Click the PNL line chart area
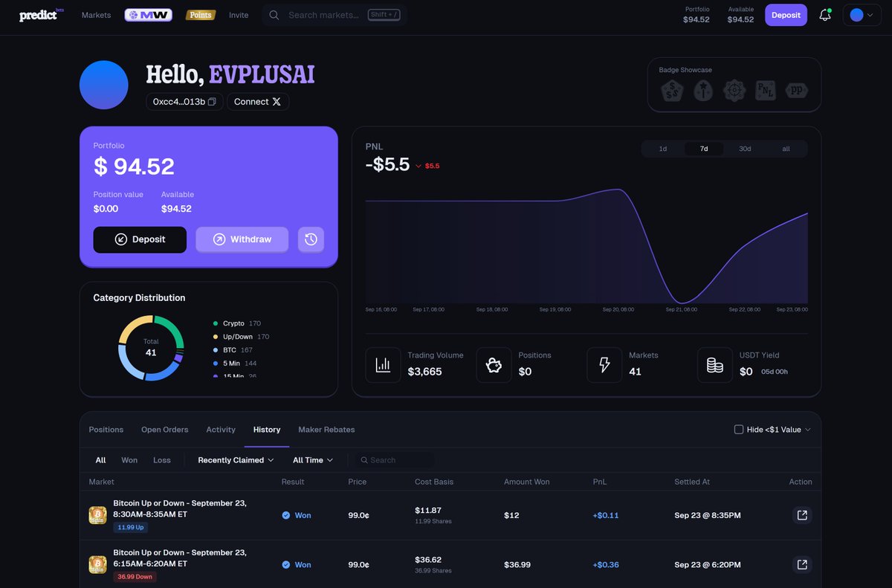The width and height of the screenshot is (892, 588). click(x=586, y=245)
